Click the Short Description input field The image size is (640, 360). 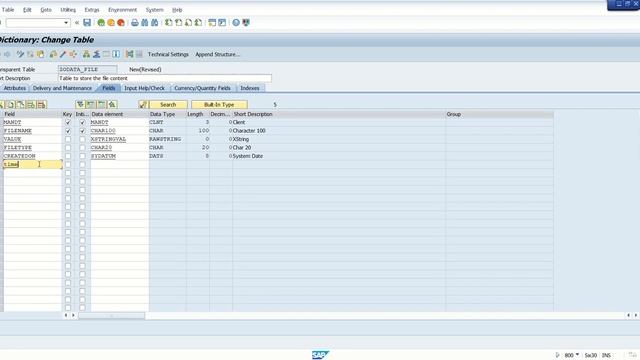coord(165,78)
